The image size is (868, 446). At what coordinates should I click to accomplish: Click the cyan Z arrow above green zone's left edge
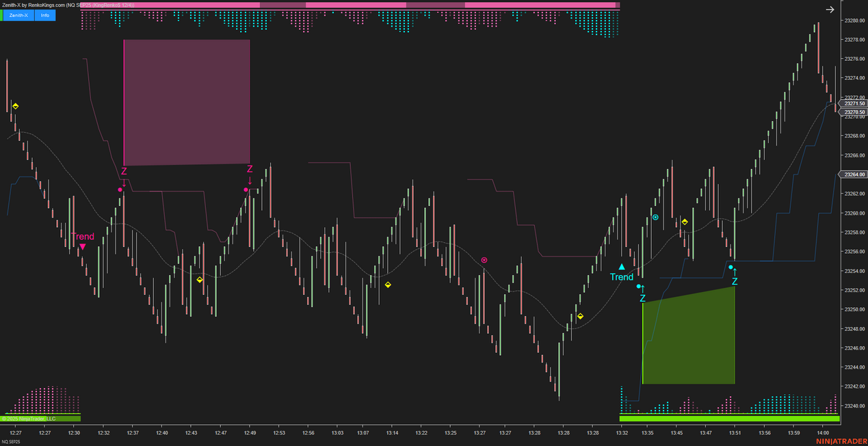coord(642,293)
